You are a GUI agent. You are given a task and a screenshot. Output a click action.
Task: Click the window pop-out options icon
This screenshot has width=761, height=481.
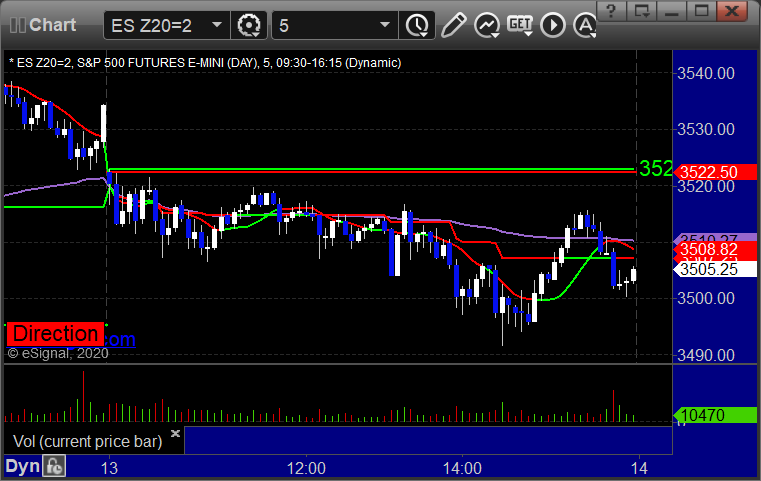pyautogui.click(x=642, y=11)
